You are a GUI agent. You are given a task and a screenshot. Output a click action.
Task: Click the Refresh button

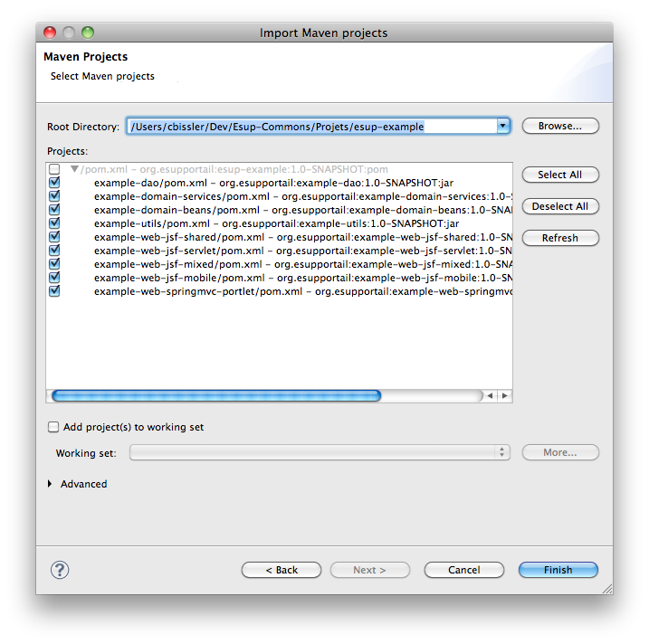click(559, 238)
